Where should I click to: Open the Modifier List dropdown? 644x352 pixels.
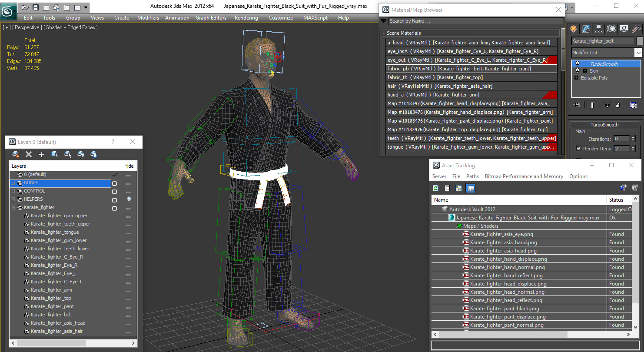(x=638, y=53)
